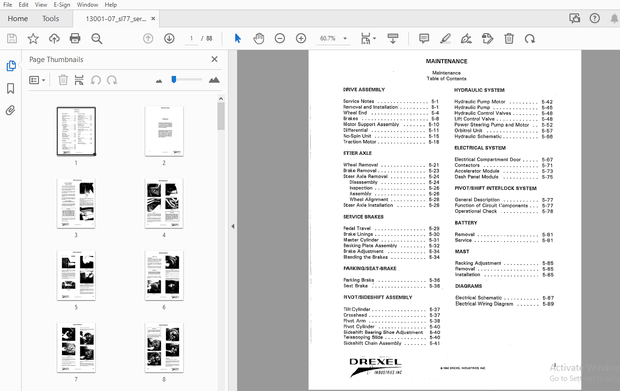Screen dimensions: 620x391
Task: Print the document with printer icon
Action: point(75,38)
